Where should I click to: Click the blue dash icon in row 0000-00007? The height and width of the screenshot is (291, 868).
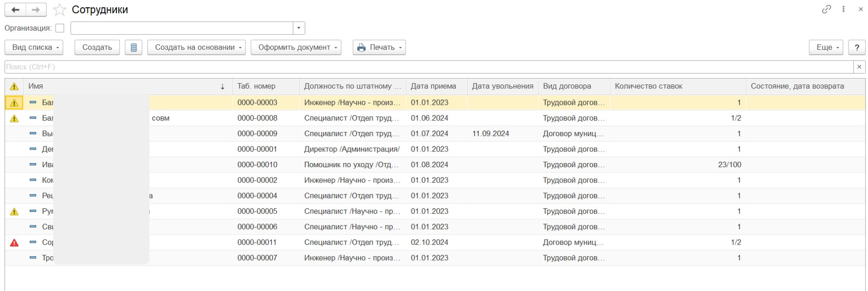pyautogui.click(x=33, y=258)
